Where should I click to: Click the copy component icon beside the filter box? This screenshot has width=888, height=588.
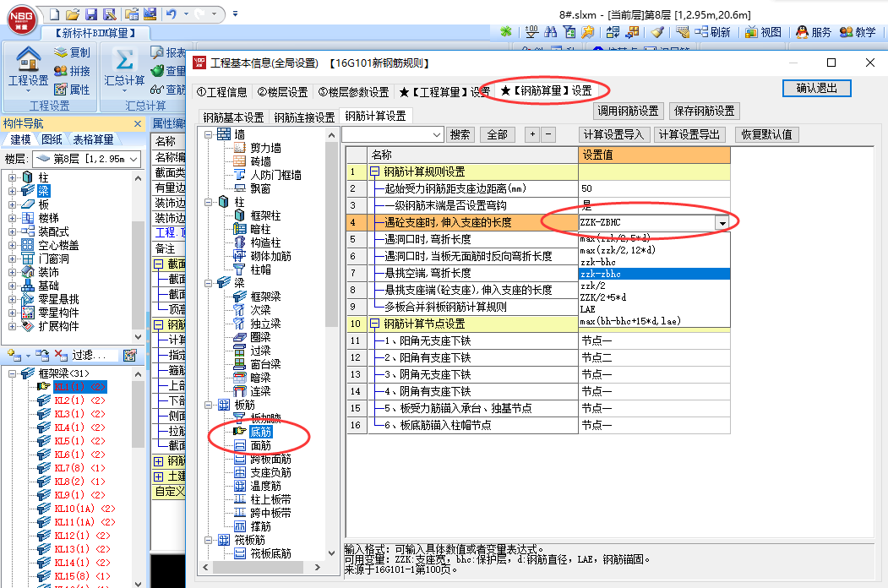click(x=42, y=355)
